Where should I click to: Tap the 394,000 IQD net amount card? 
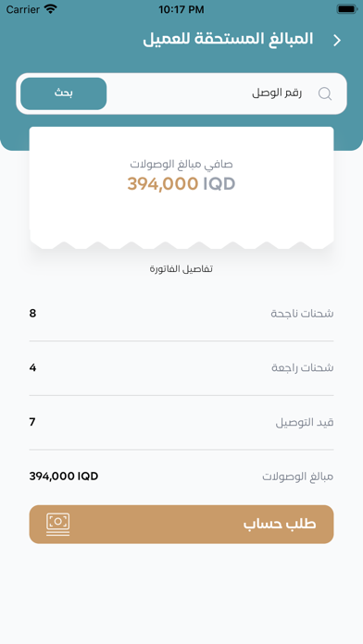(x=181, y=188)
